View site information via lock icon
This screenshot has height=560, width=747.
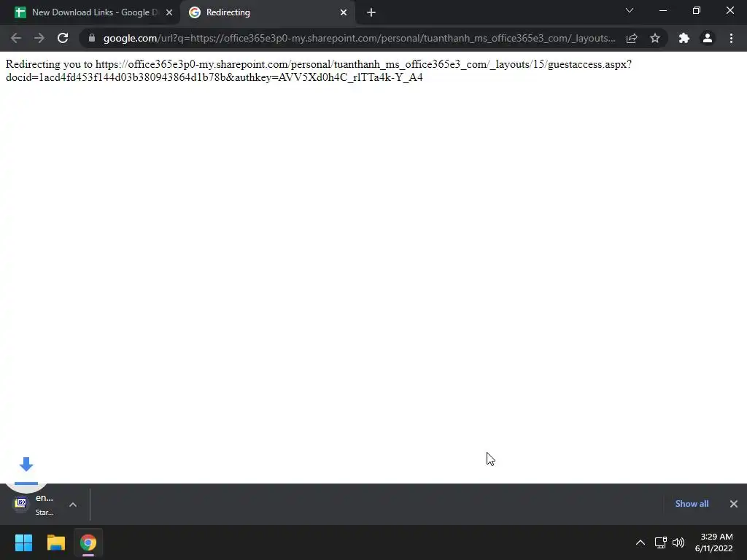(92, 38)
